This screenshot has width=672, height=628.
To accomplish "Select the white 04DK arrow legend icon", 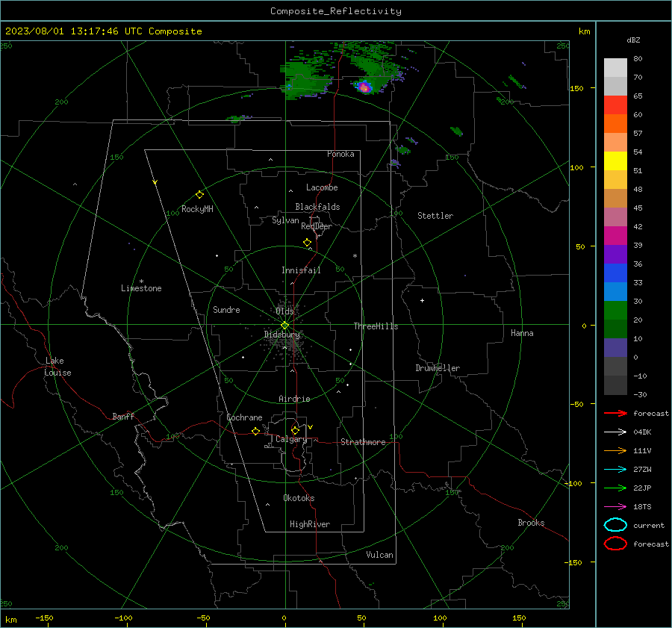I will pos(615,432).
